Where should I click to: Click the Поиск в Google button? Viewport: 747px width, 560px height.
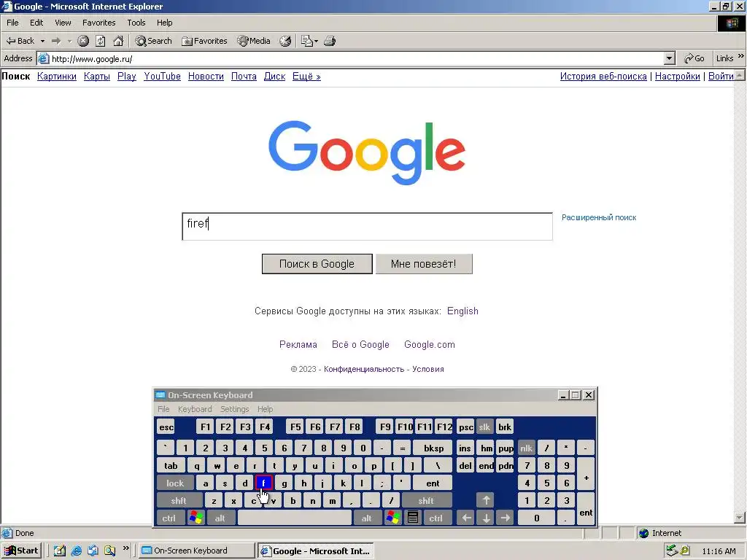coord(317,264)
